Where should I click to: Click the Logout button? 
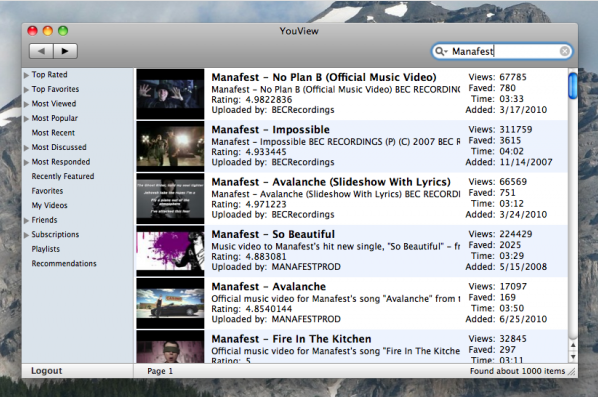[47, 371]
